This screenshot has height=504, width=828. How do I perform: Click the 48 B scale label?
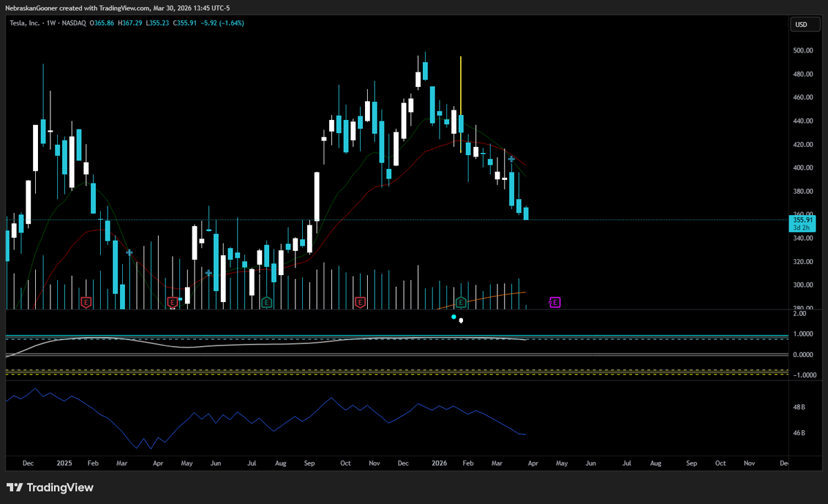click(x=799, y=407)
